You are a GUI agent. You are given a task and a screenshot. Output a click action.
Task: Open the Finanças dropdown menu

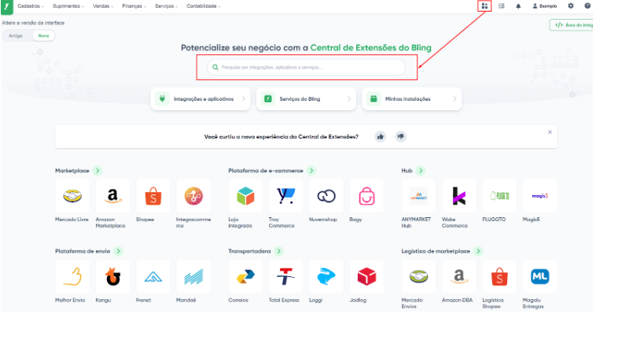point(134,6)
